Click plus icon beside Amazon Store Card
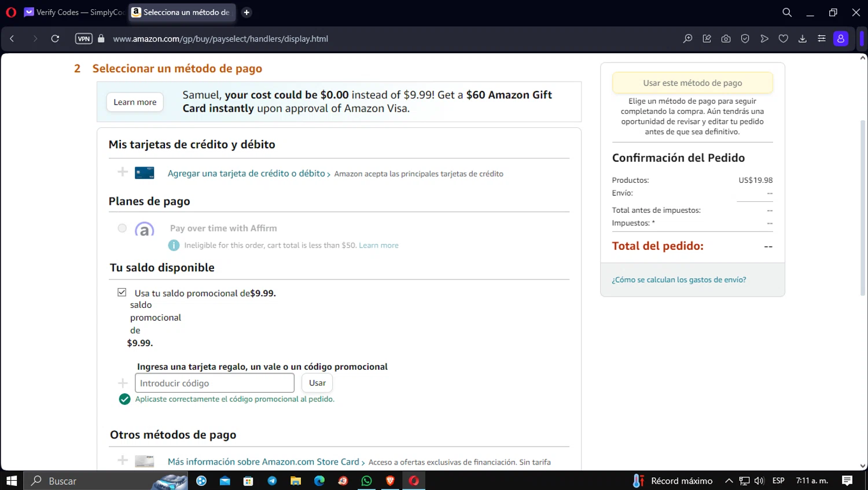Screen dimensions: 868x490 [x=123, y=460]
